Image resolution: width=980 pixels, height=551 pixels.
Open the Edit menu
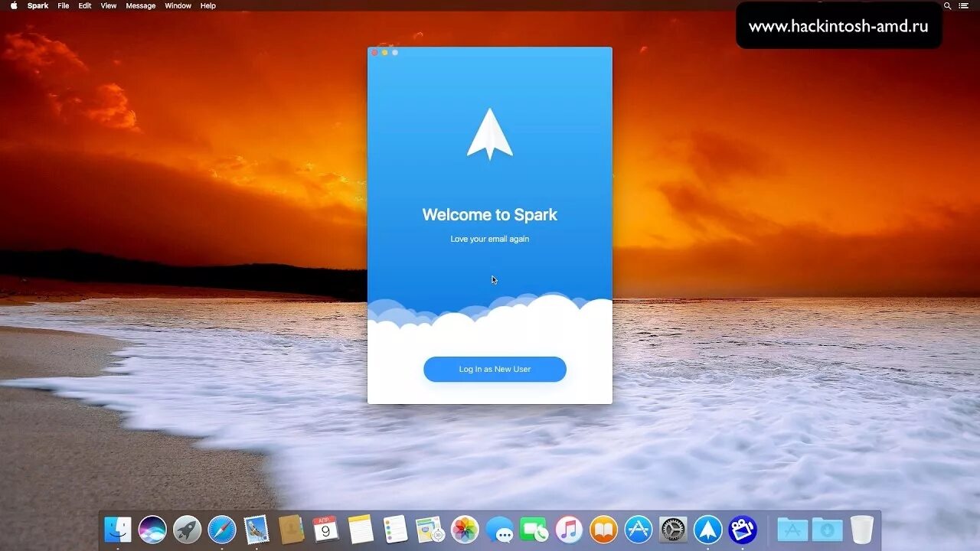coord(85,5)
